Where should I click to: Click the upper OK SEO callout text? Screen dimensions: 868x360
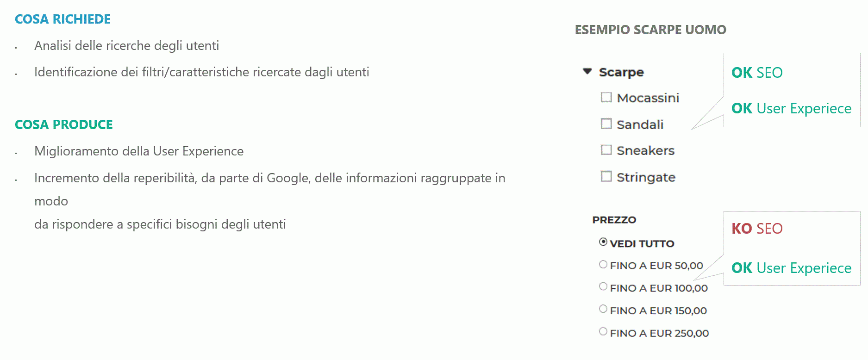757,73
